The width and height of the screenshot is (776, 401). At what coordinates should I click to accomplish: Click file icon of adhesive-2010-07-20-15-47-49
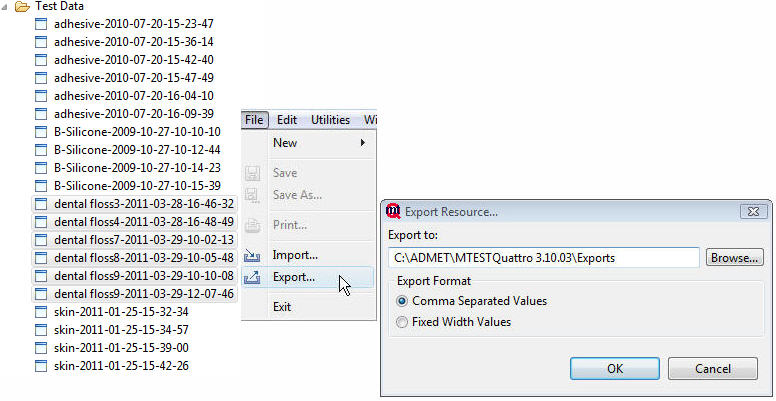click(41, 78)
